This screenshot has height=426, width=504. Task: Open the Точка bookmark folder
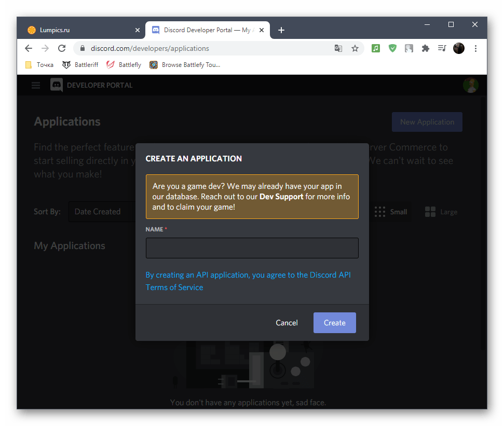39,65
